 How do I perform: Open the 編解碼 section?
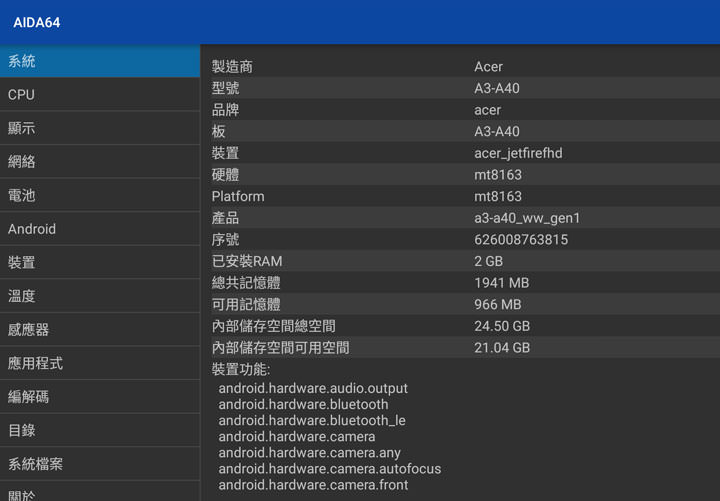(x=100, y=397)
